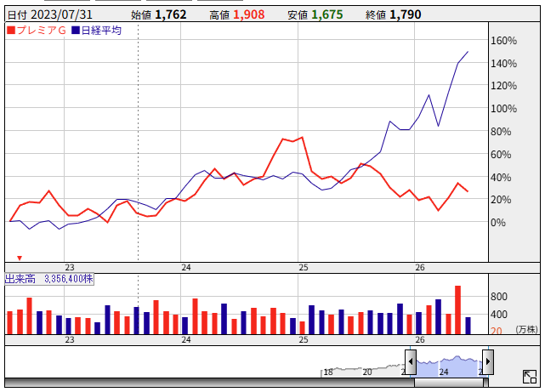Click the selected blue range in the overview strip
545x392 pixels.
click(449, 366)
